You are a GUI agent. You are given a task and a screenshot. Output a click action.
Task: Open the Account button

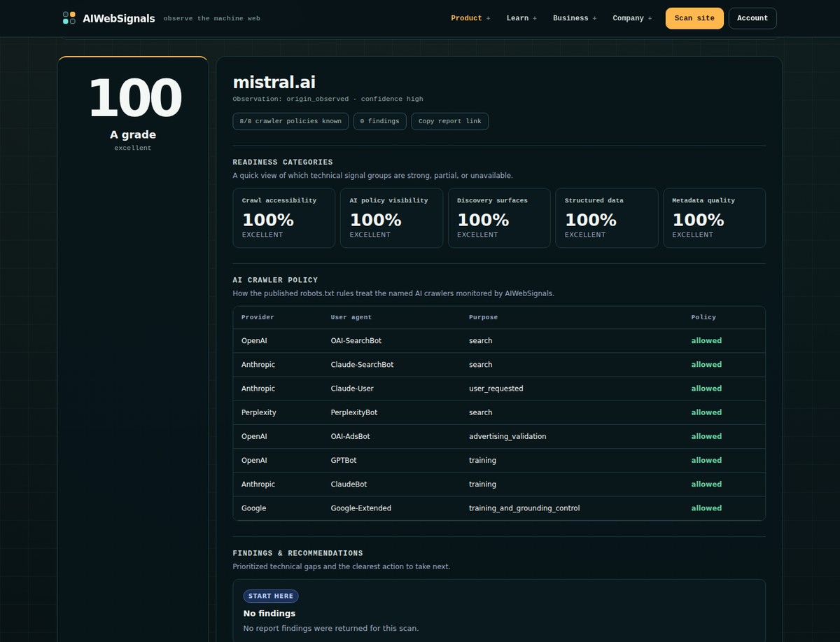(x=752, y=18)
